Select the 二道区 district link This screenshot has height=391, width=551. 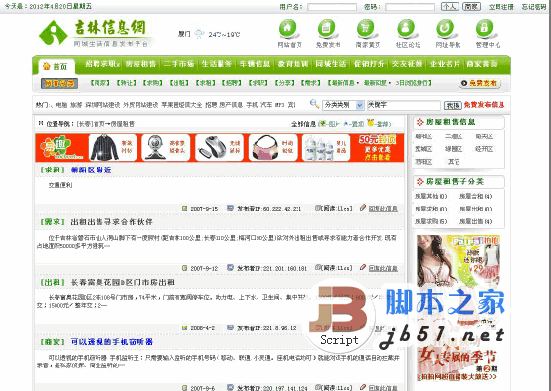453,137
